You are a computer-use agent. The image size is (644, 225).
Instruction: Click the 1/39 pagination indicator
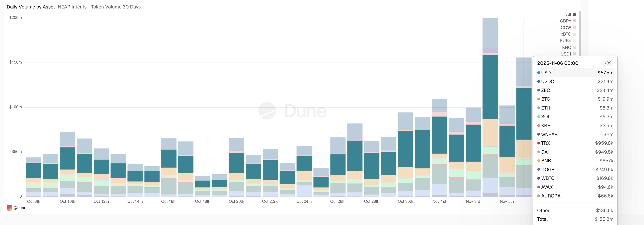click(608, 63)
